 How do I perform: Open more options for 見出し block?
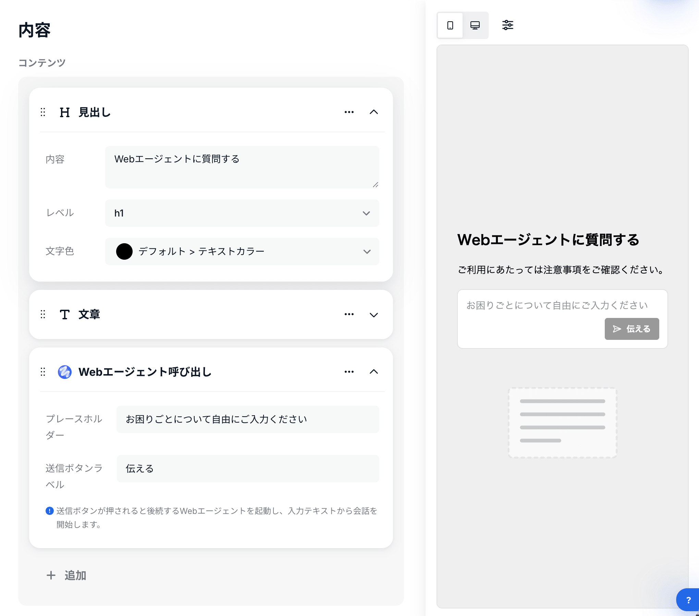tap(349, 112)
